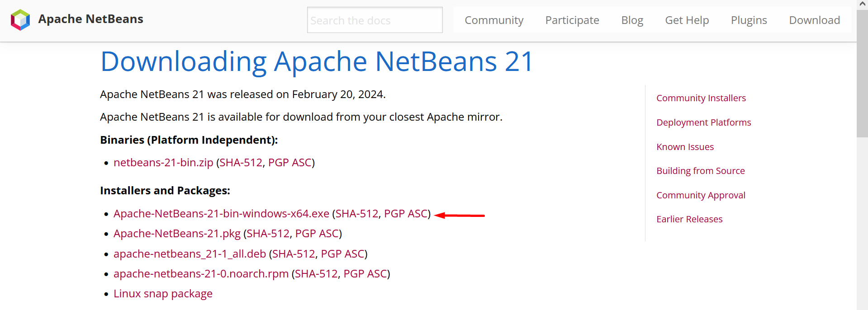Click the Apache NetBeans site title
Viewport: 868px width, 310px height.
[90, 19]
